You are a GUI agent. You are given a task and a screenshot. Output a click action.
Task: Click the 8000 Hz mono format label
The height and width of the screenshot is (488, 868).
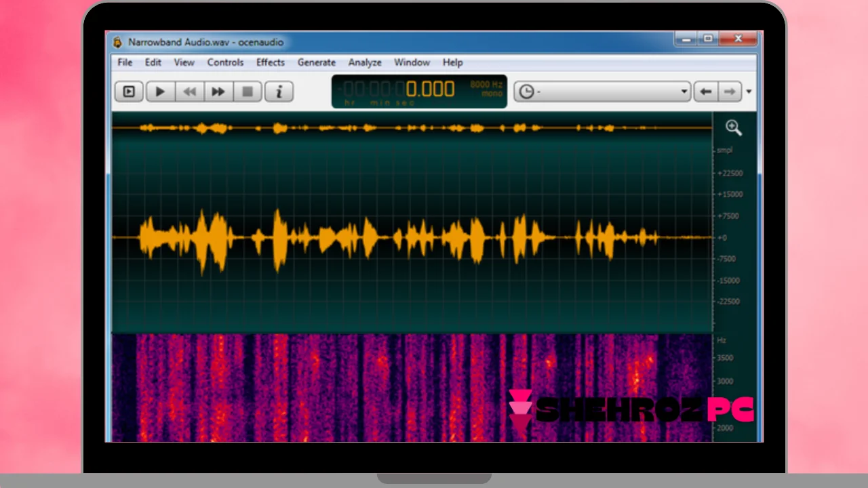[x=488, y=89]
